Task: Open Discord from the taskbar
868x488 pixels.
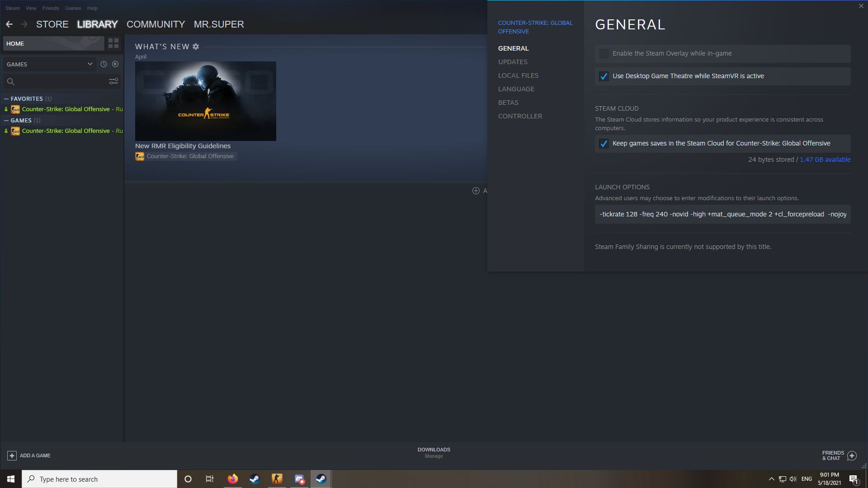Action: [299, 479]
